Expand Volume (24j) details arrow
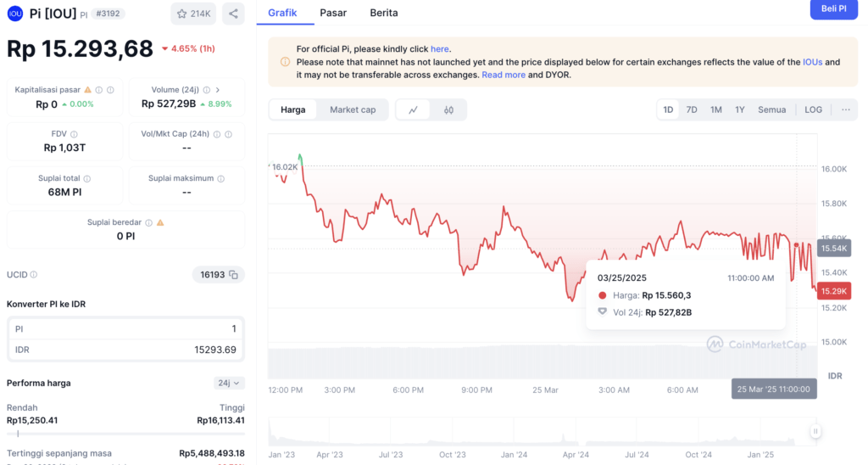Screen dimensions: 868x465 point(218,90)
